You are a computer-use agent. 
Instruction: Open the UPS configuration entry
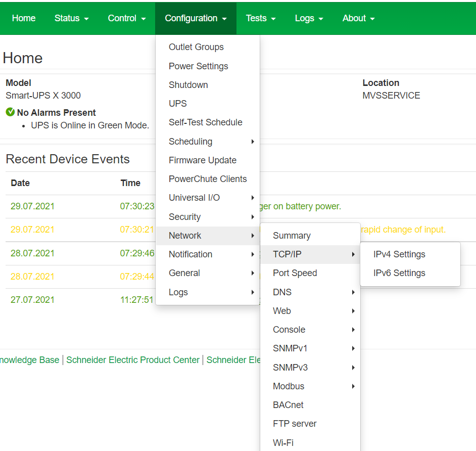(208, 104)
